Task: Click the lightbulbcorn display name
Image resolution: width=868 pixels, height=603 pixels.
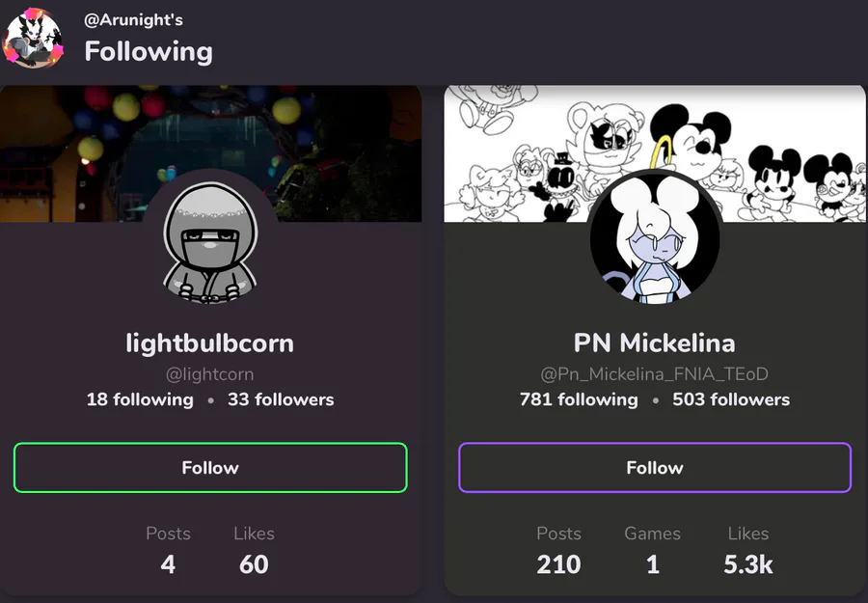Action: (x=210, y=343)
